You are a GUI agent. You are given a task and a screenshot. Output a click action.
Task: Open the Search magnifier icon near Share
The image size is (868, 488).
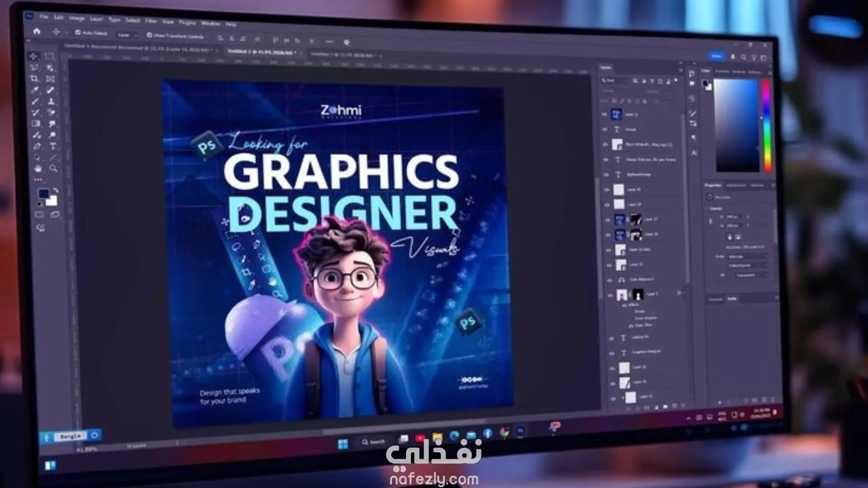point(743,57)
